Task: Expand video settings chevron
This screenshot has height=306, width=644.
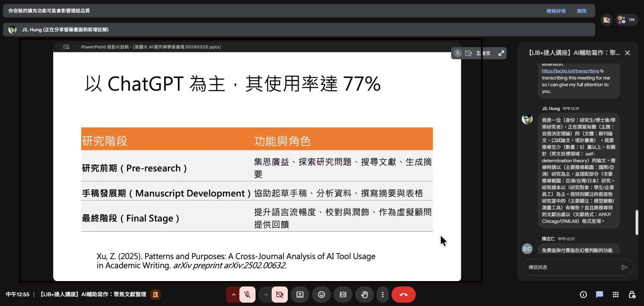Action: point(266,295)
